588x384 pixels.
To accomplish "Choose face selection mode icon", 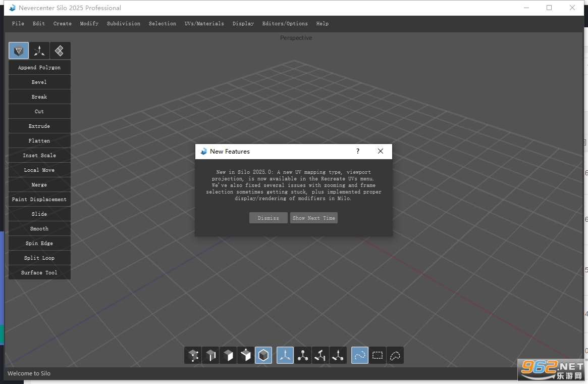I will click(x=228, y=355).
